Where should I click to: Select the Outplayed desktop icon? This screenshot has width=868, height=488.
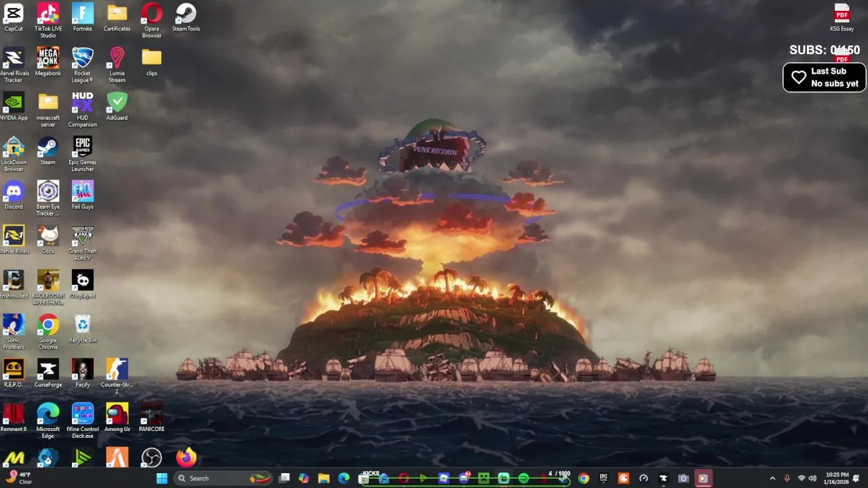[x=83, y=284]
